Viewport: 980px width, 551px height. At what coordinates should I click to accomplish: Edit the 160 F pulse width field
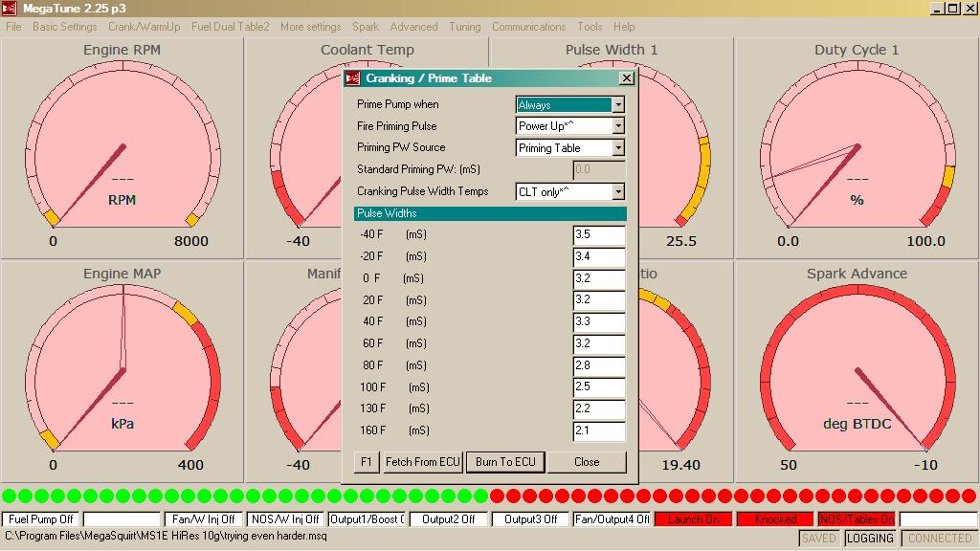pos(599,430)
